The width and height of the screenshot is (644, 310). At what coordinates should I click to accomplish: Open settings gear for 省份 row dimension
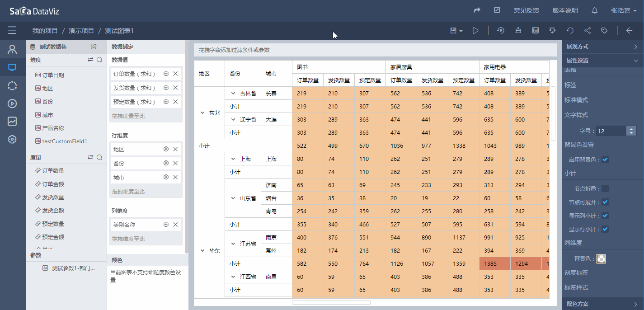pos(166,163)
